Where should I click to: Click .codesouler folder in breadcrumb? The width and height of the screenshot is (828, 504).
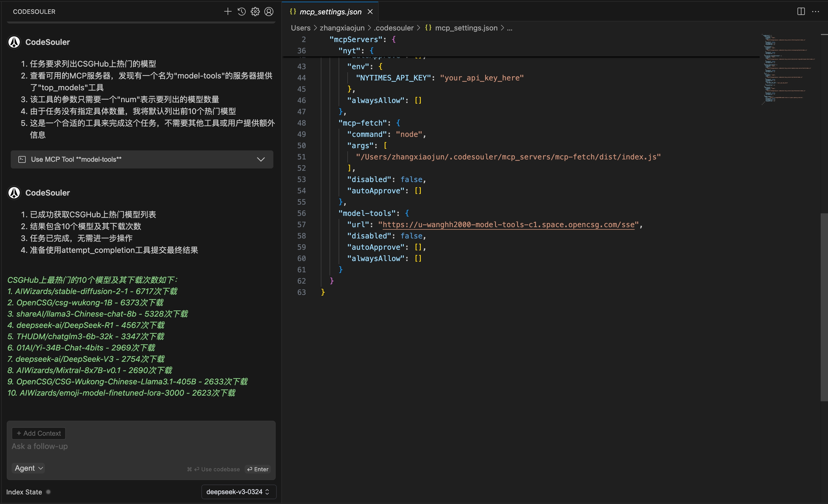click(x=393, y=28)
